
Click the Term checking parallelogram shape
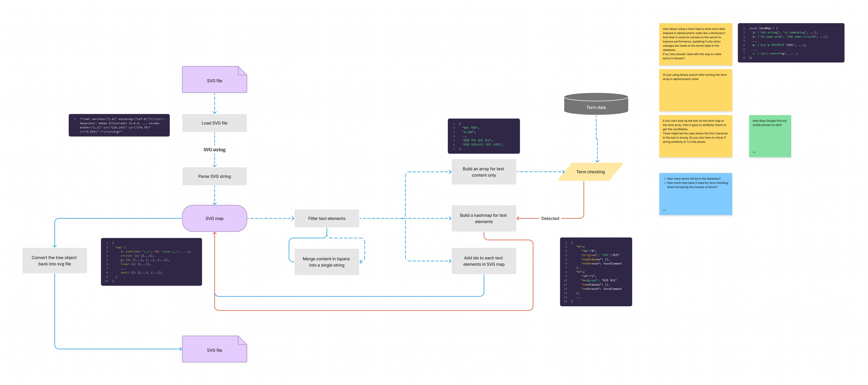click(590, 172)
